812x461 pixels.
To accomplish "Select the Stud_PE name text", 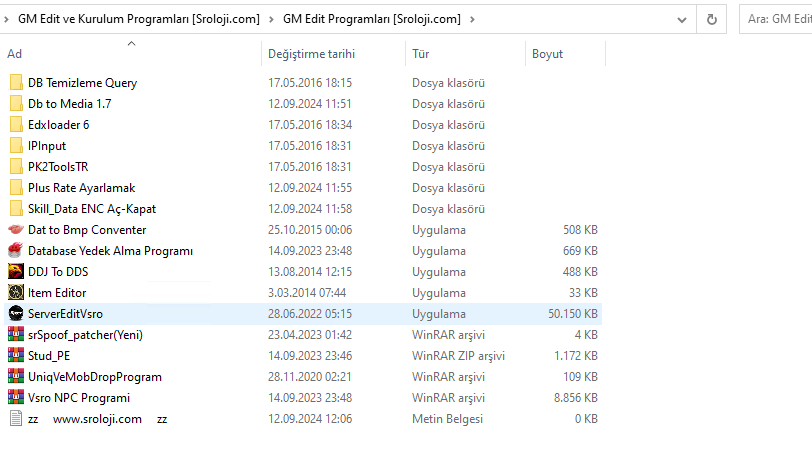I will coord(49,356).
